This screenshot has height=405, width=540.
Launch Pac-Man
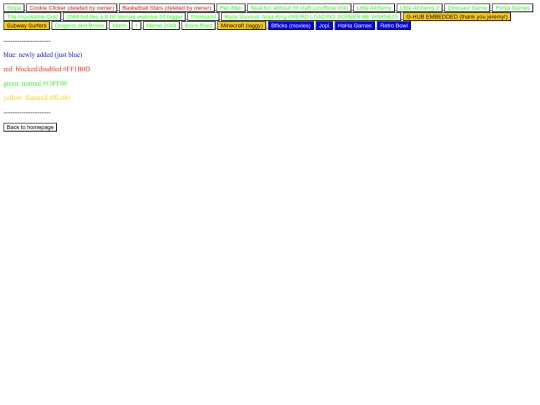click(231, 8)
